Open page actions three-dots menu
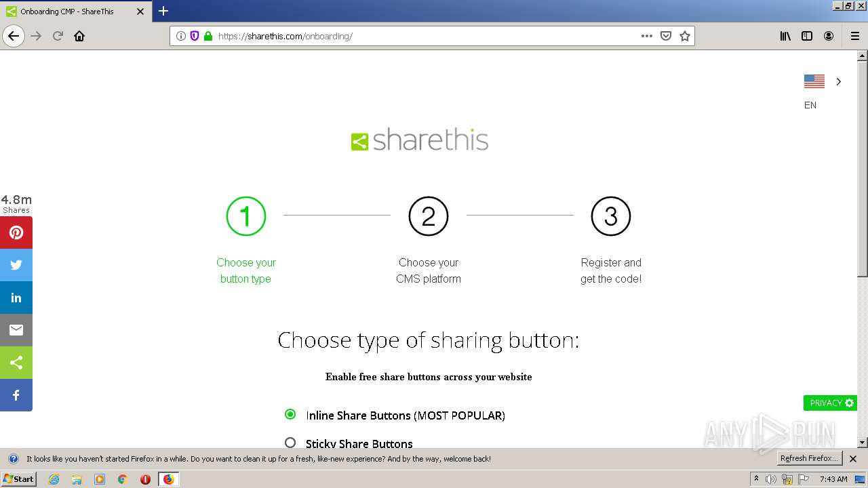The image size is (868, 488). click(647, 36)
